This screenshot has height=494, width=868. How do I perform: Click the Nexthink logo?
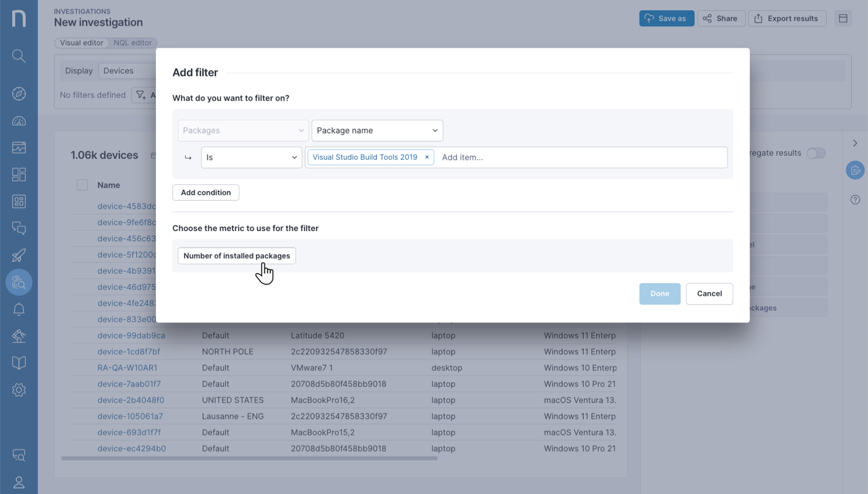point(18,18)
